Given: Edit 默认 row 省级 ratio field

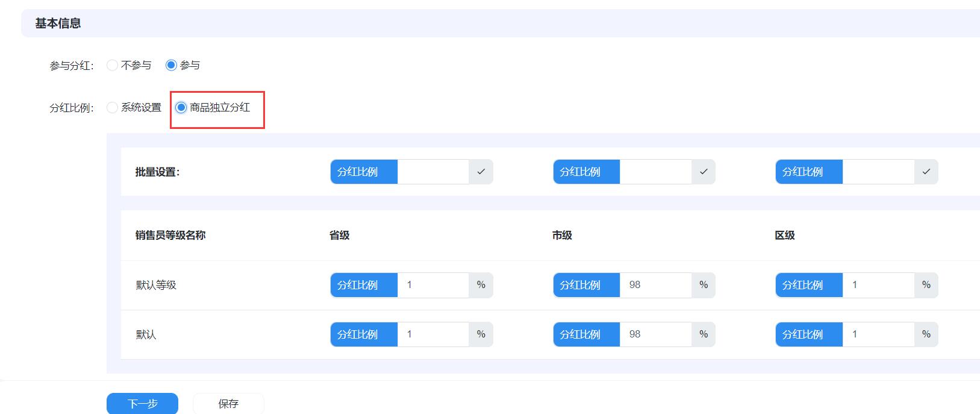Looking at the screenshot, I should 432,334.
